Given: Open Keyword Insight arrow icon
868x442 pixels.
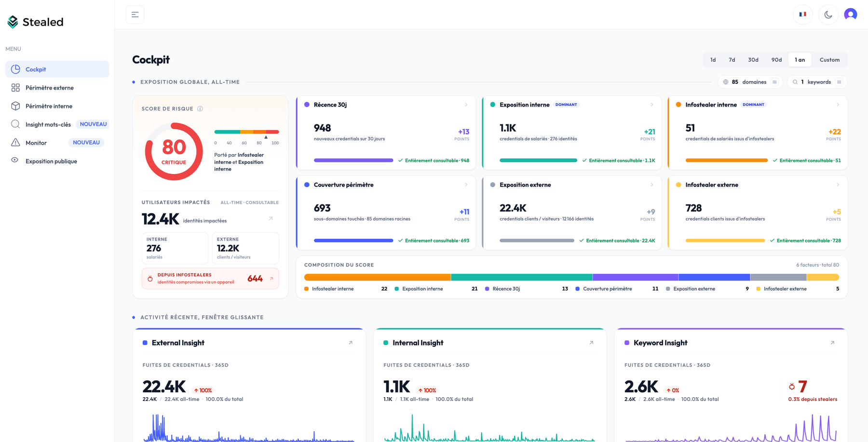Looking at the screenshot, I should coord(832,343).
